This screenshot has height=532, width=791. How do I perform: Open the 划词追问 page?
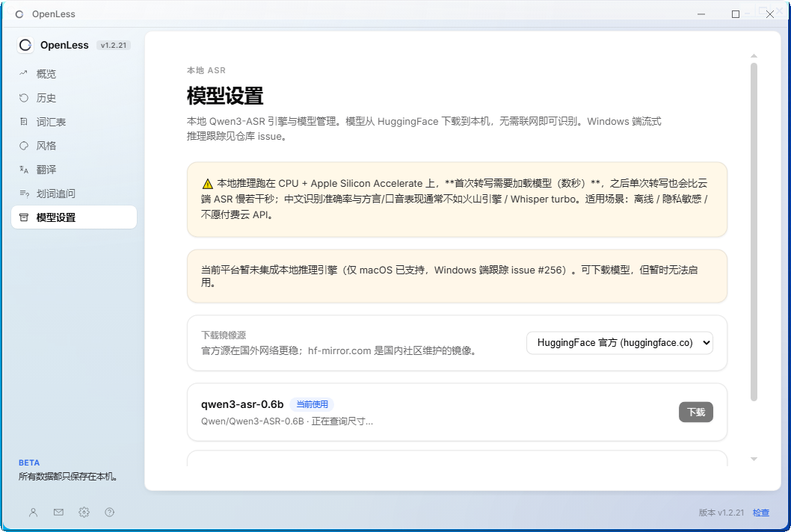74,194
